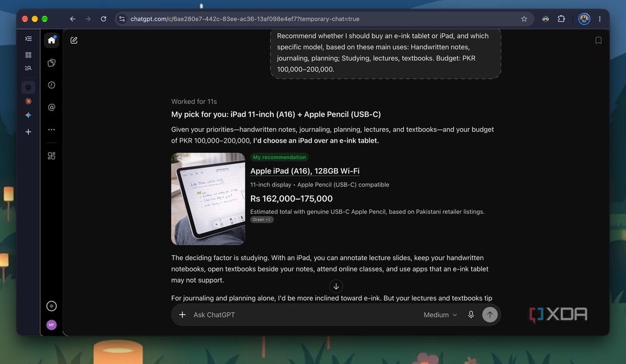The image size is (626, 364).
Task: Open the apps icon in ChatGPT sidebar
Action: (x=51, y=156)
